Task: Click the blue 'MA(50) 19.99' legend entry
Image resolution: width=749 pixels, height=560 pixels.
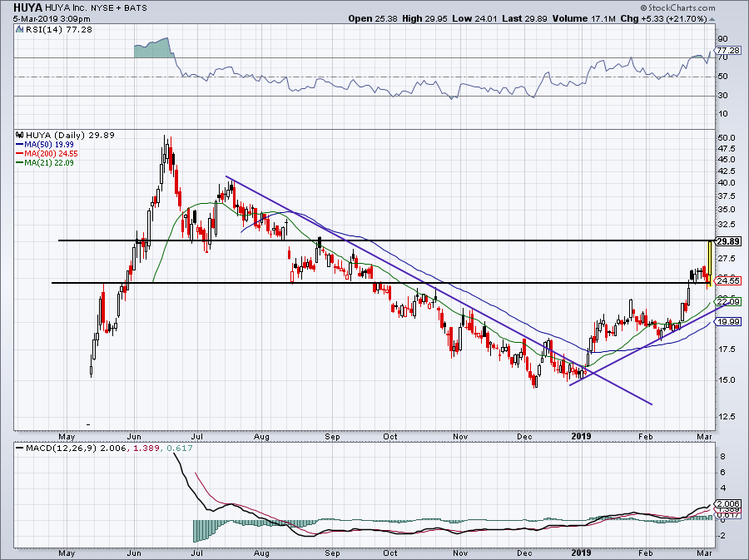Action: click(x=45, y=144)
